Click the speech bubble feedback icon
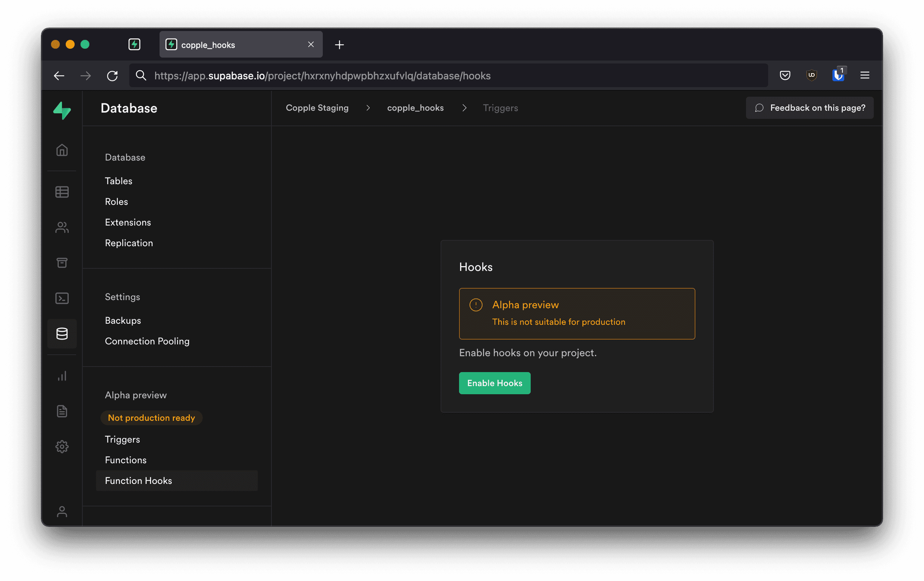This screenshot has height=581, width=924. [759, 108]
